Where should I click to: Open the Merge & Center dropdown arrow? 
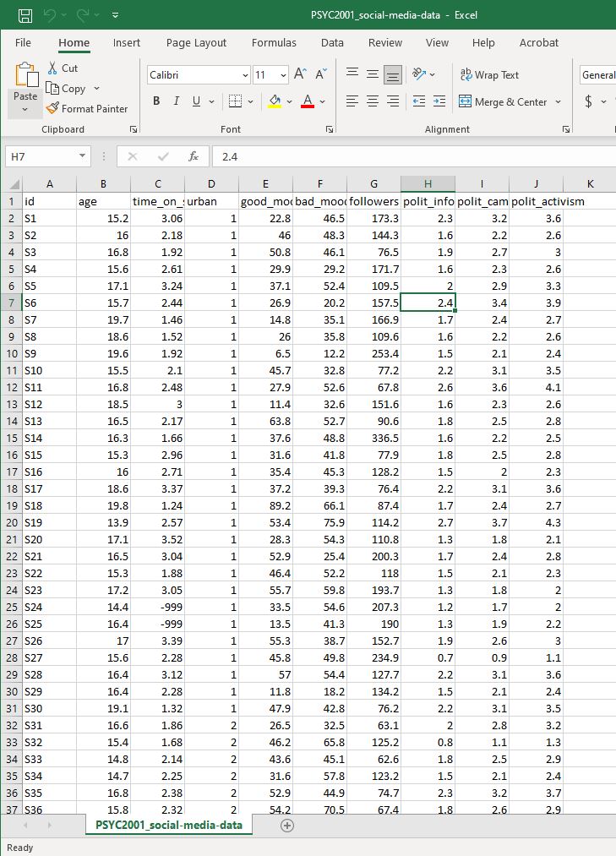(x=558, y=101)
